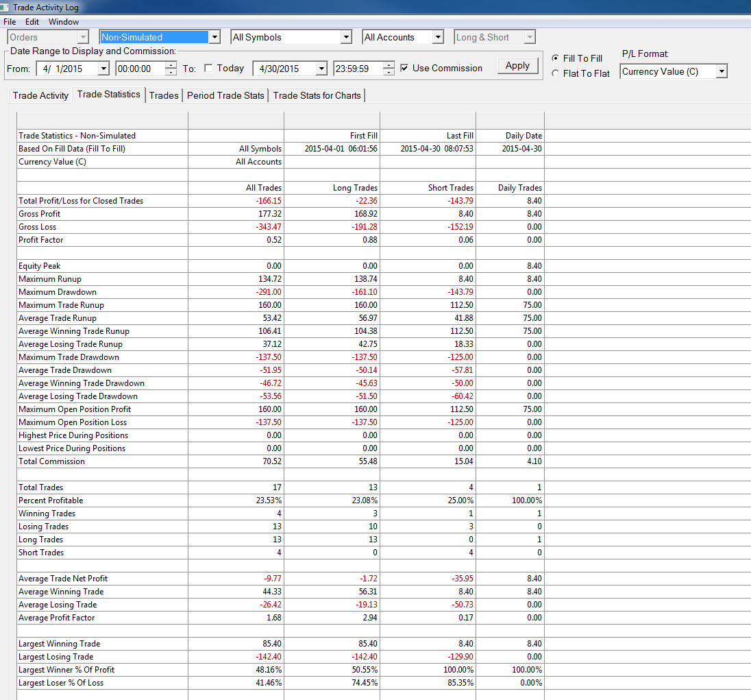Click the From time 00:00:00 field

click(x=141, y=69)
